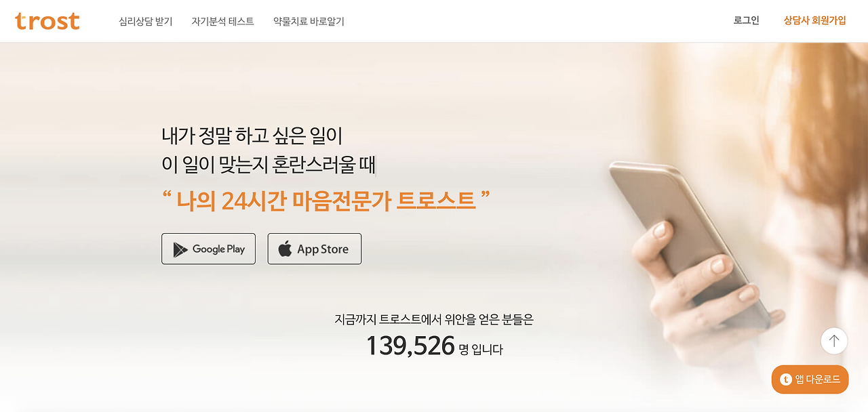Click the headline 내가 정말 하고 싶은 일이
The image size is (868, 412).
click(252, 135)
